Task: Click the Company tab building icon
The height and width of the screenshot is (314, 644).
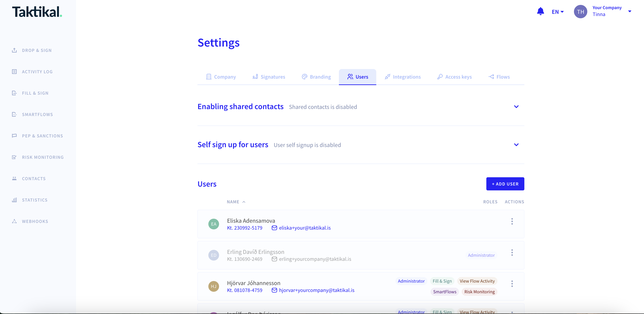Action: click(209, 77)
